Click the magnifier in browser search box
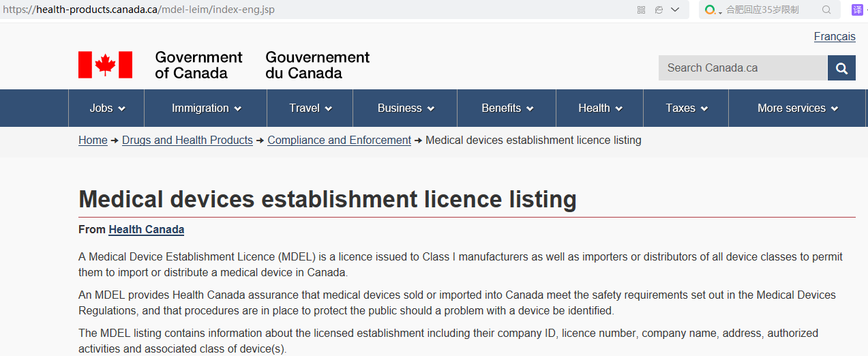 point(826,10)
